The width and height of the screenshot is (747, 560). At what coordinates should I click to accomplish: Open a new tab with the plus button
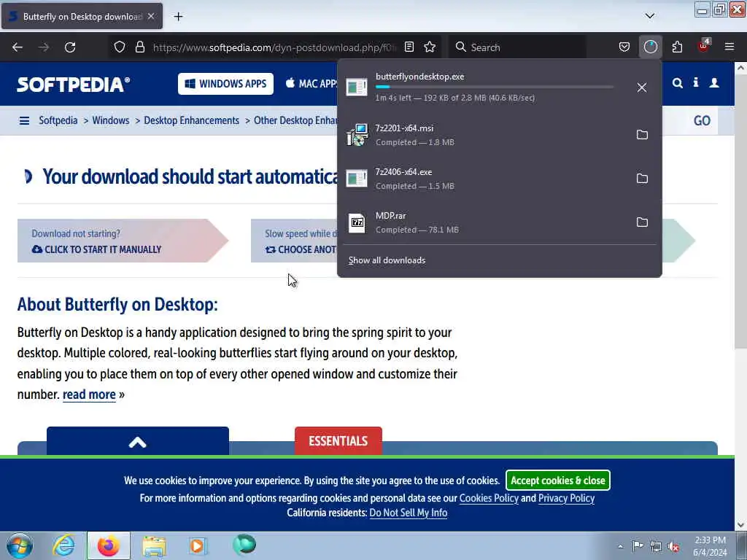click(x=178, y=17)
